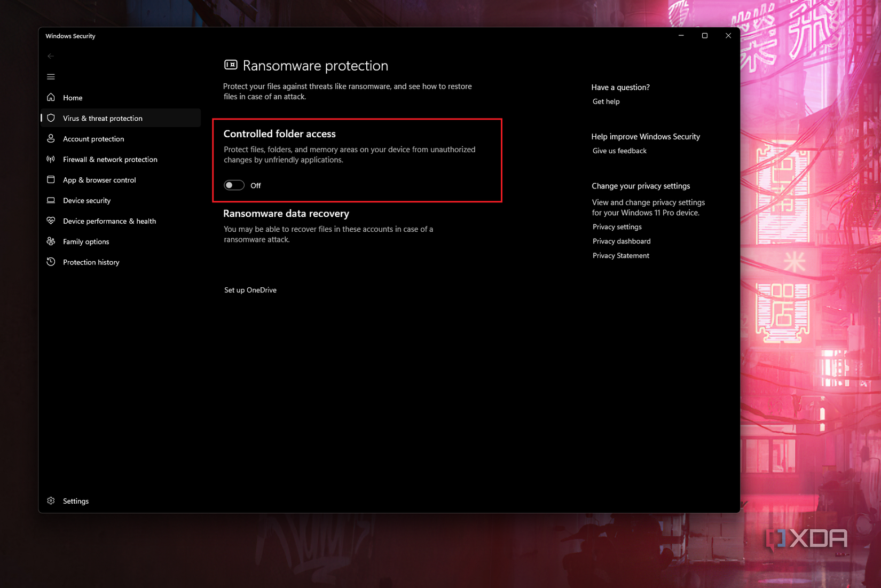The height and width of the screenshot is (588, 881).
Task: Click the Protection history clock icon
Action: [51, 262]
